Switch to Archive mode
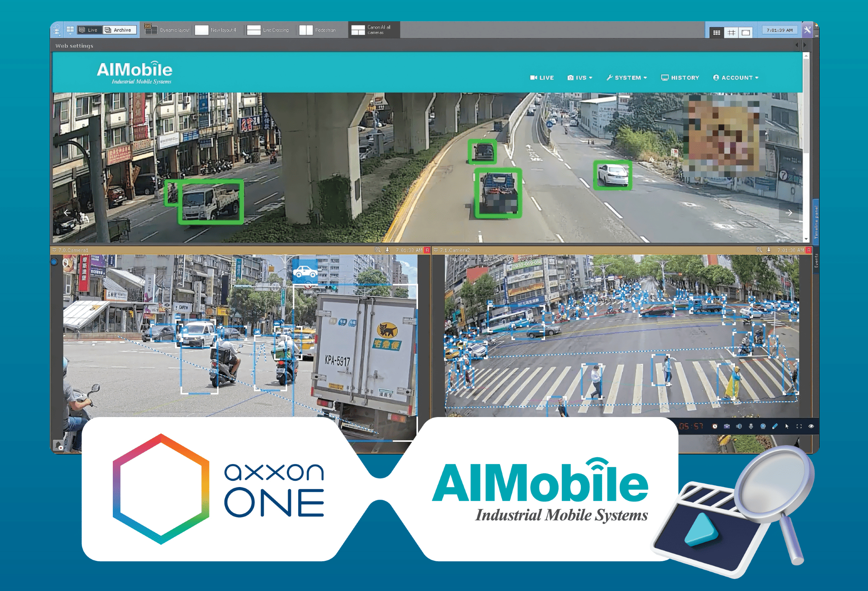 click(119, 30)
